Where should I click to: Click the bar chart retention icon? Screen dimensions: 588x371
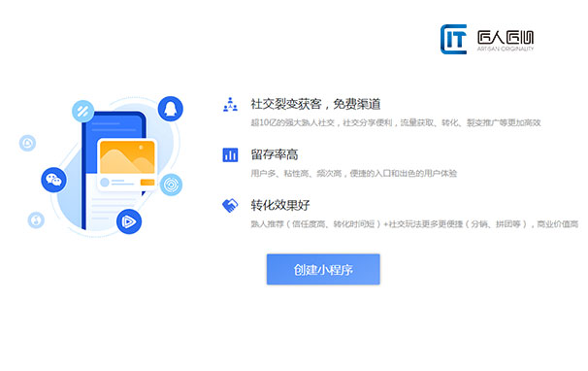tap(230, 154)
